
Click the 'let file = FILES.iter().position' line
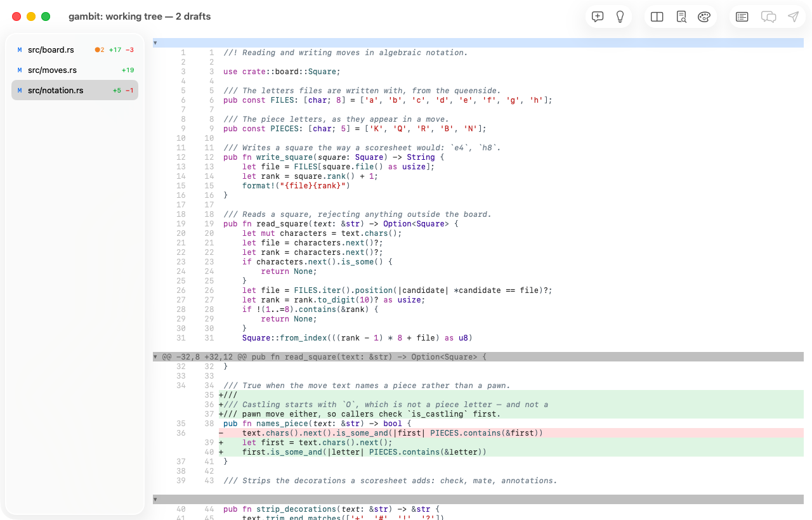click(x=397, y=290)
